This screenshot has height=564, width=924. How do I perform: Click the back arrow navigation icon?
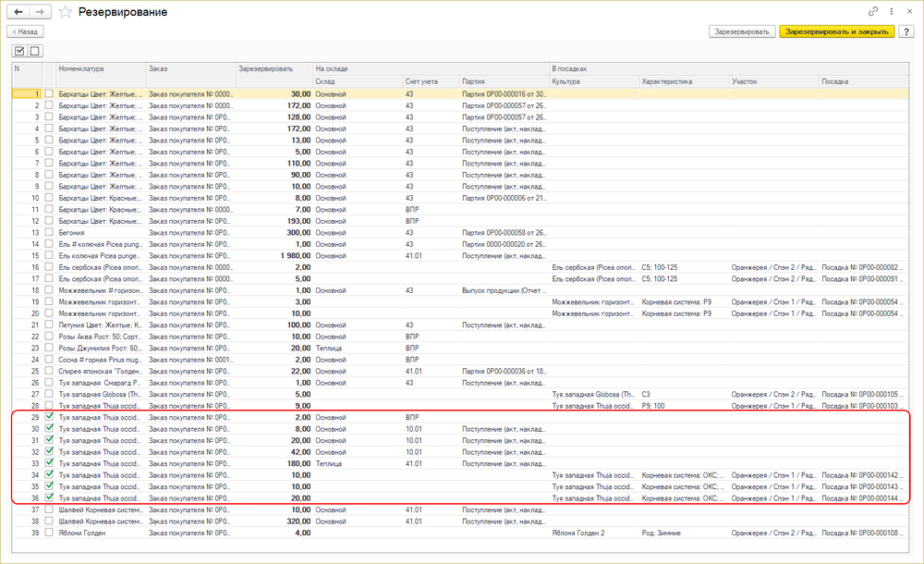pos(18,12)
